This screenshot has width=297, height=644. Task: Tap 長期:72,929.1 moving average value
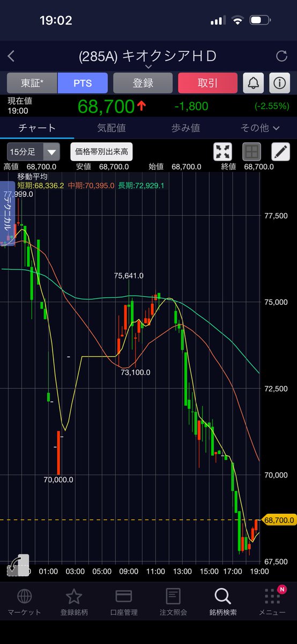tap(141, 185)
